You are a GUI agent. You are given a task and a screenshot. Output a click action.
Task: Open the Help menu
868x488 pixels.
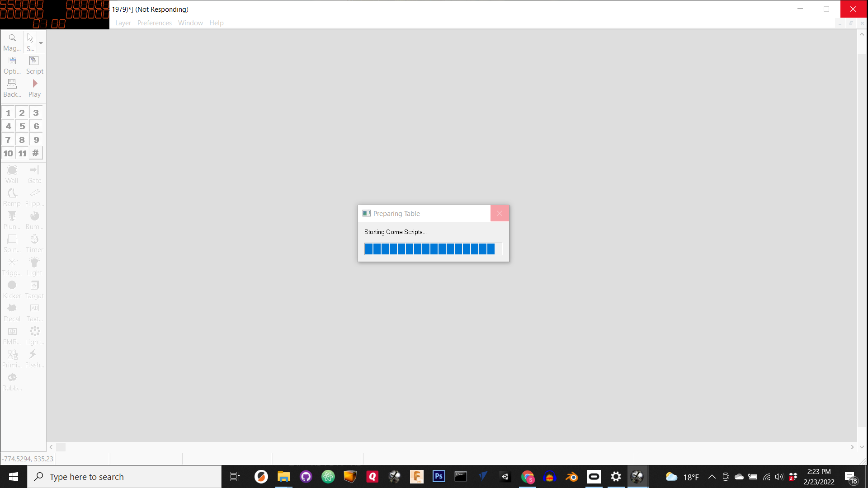point(216,23)
